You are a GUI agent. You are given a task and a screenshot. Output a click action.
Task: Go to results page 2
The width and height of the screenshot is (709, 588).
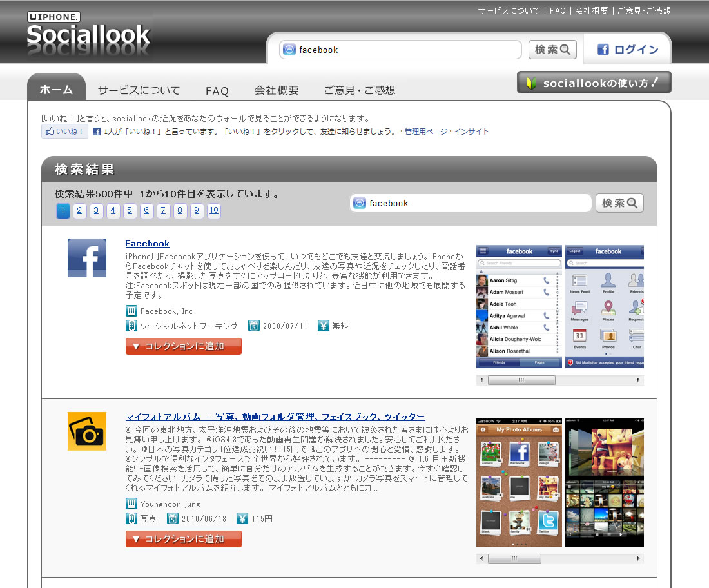pyautogui.click(x=80, y=210)
